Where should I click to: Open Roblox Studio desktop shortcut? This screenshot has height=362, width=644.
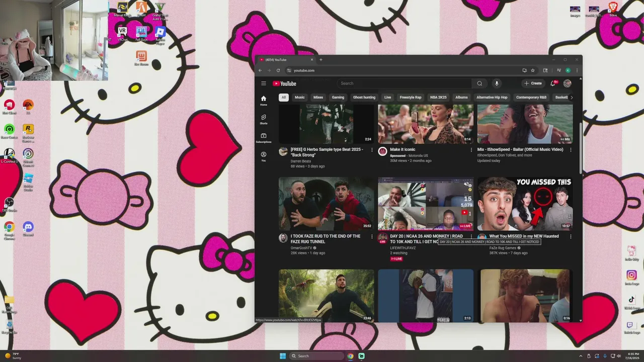(x=28, y=182)
